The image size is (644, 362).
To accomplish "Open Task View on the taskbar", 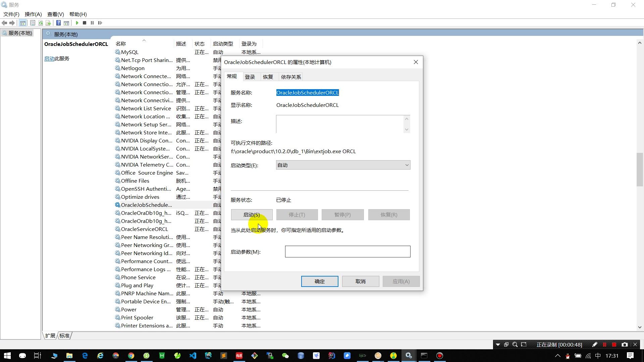I will [38, 356].
